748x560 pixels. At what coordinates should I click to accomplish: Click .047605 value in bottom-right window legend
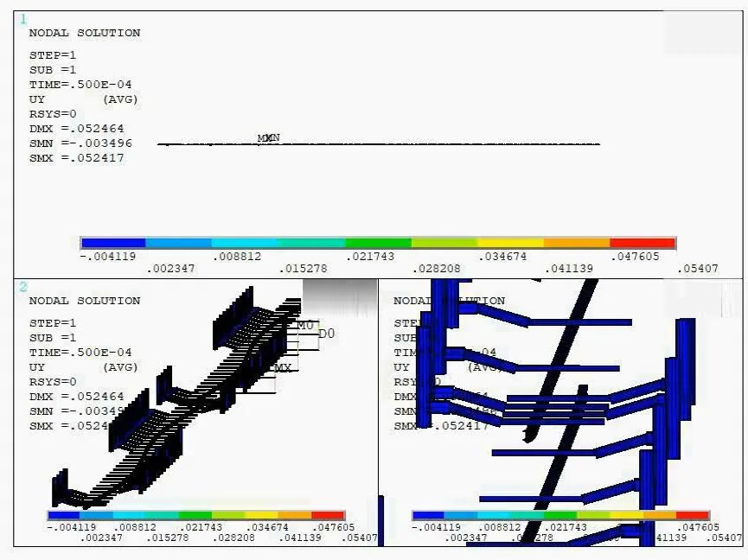698,527
